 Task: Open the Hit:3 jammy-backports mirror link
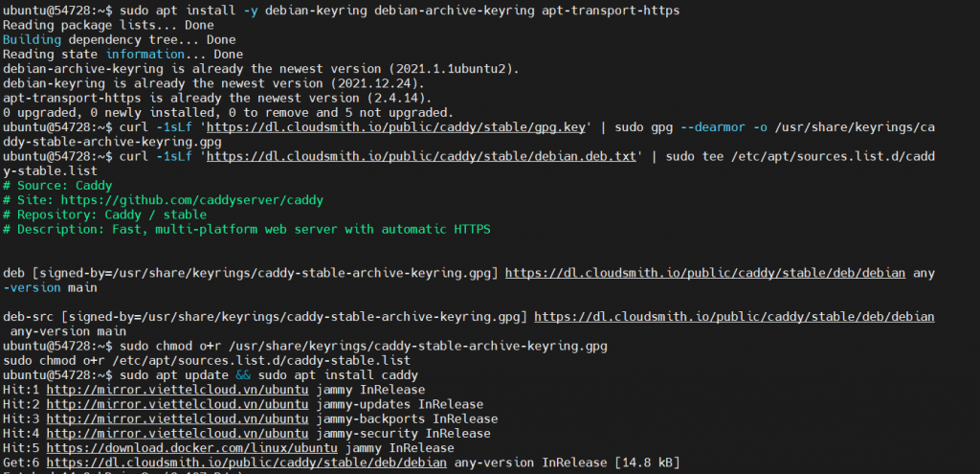(x=177, y=418)
